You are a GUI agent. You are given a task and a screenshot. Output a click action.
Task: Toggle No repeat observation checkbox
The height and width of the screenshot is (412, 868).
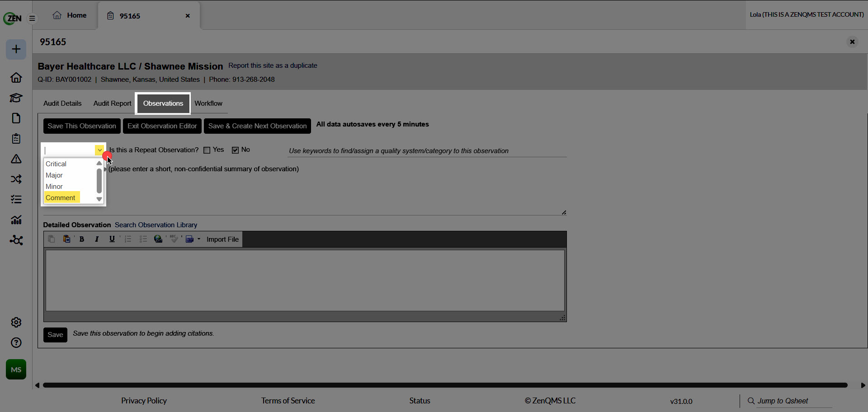(x=235, y=150)
